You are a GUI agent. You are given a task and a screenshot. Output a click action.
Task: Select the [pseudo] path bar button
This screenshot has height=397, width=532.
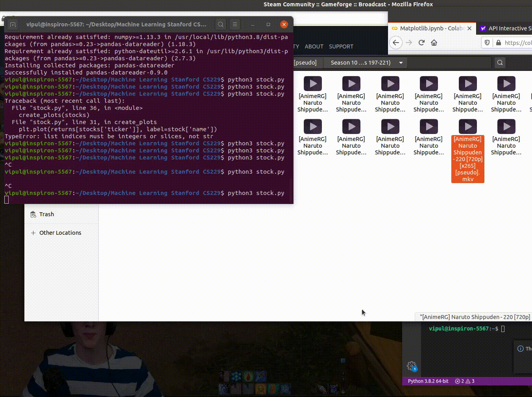pos(305,63)
